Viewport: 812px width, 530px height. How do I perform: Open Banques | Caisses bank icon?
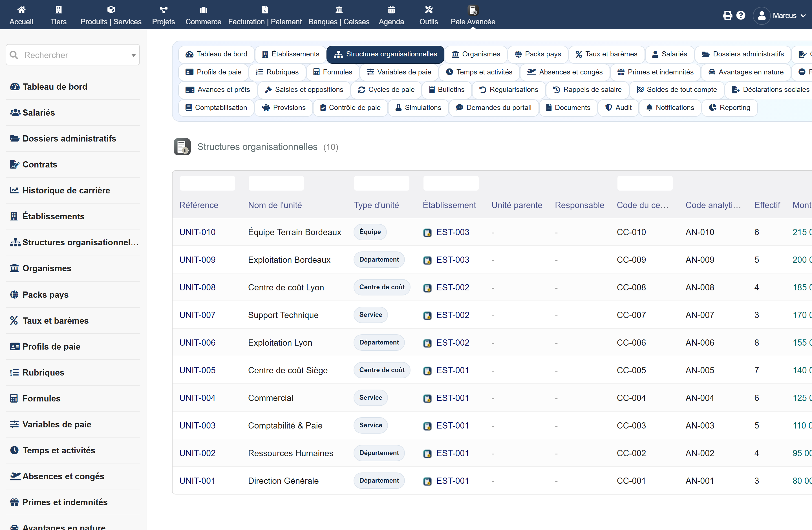339,10
